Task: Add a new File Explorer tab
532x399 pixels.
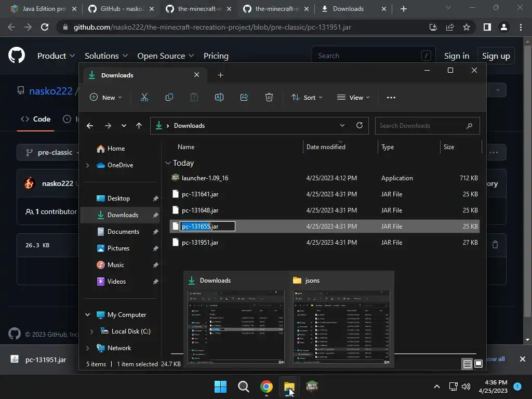Action: pyautogui.click(x=220, y=75)
